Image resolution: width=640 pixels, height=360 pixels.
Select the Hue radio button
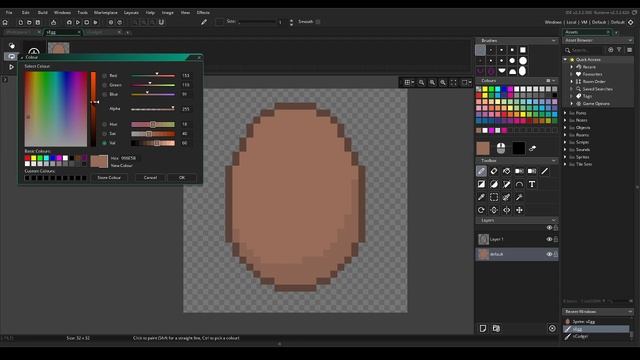click(x=104, y=124)
